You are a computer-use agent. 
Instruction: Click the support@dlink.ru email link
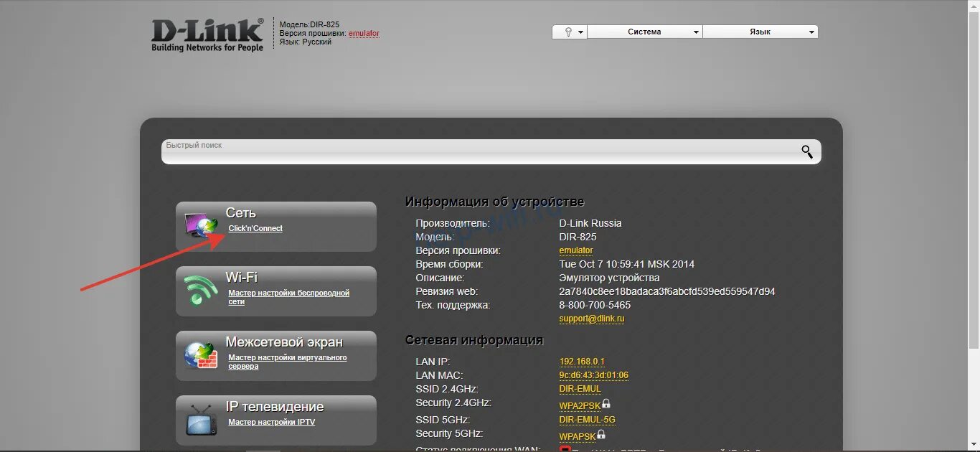(x=592, y=319)
